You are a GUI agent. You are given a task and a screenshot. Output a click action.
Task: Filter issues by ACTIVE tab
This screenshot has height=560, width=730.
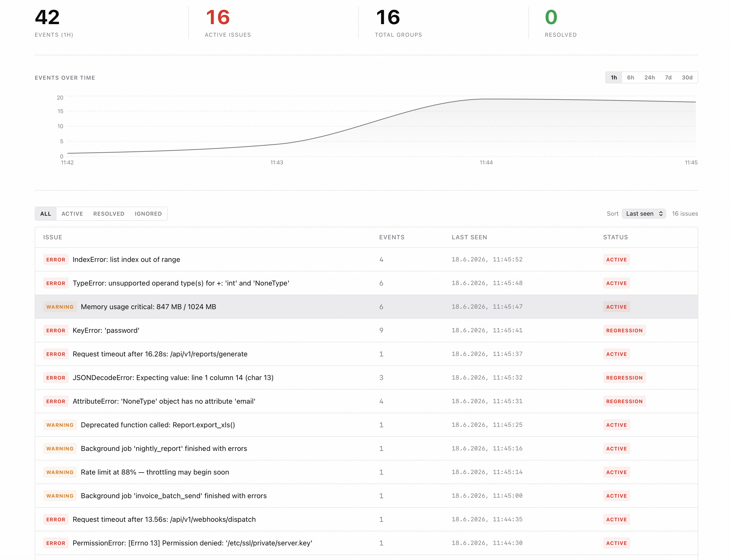(72, 214)
